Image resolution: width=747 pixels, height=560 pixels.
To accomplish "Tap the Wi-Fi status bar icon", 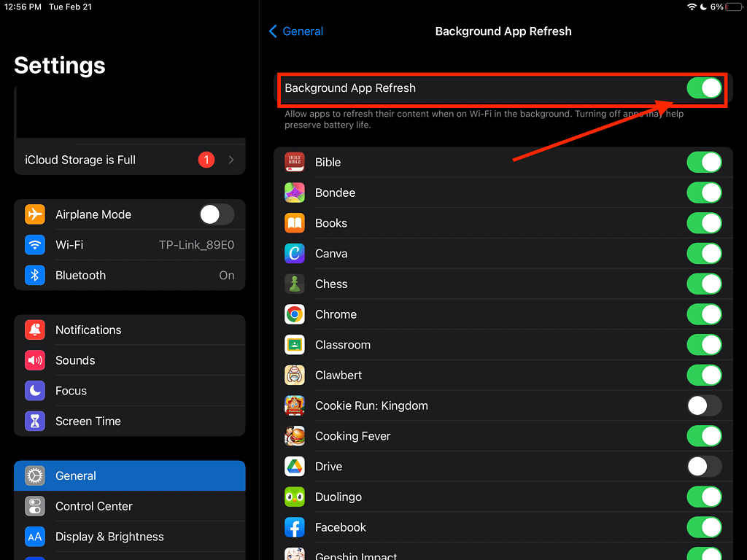I will click(692, 7).
